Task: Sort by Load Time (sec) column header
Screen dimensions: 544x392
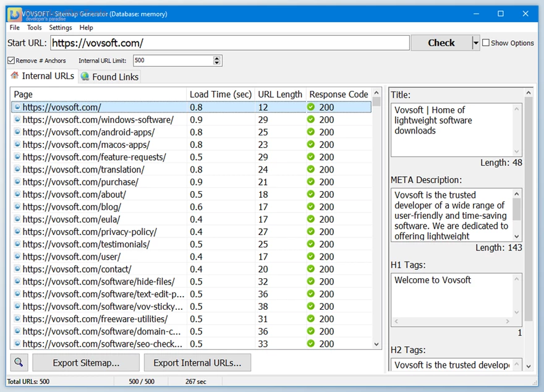Action: [221, 94]
